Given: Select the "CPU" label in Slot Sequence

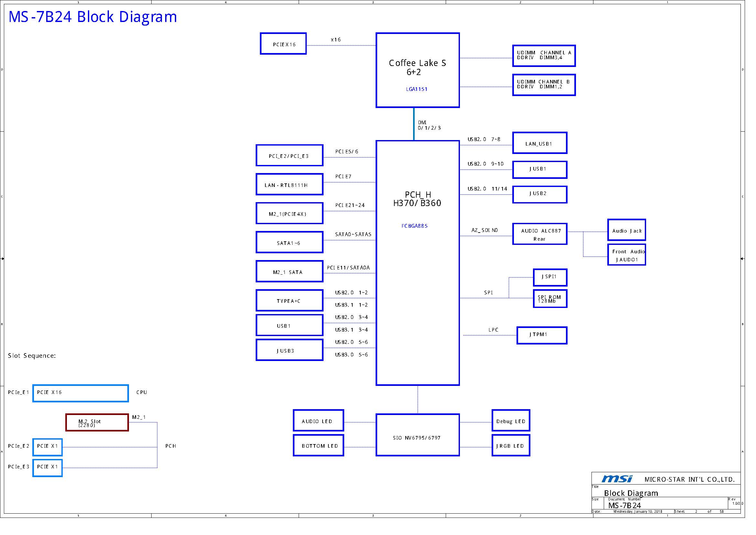Looking at the screenshot, I should (142, 392).
